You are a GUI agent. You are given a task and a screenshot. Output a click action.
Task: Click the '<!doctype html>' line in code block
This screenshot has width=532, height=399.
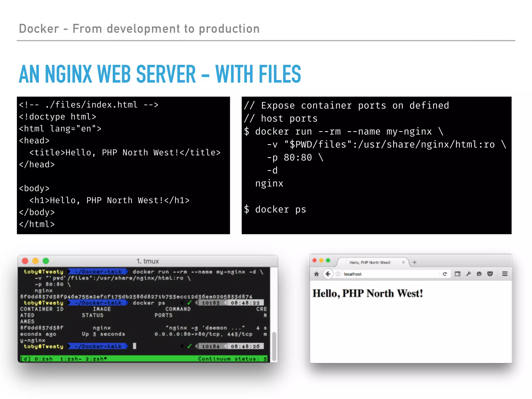57,117
